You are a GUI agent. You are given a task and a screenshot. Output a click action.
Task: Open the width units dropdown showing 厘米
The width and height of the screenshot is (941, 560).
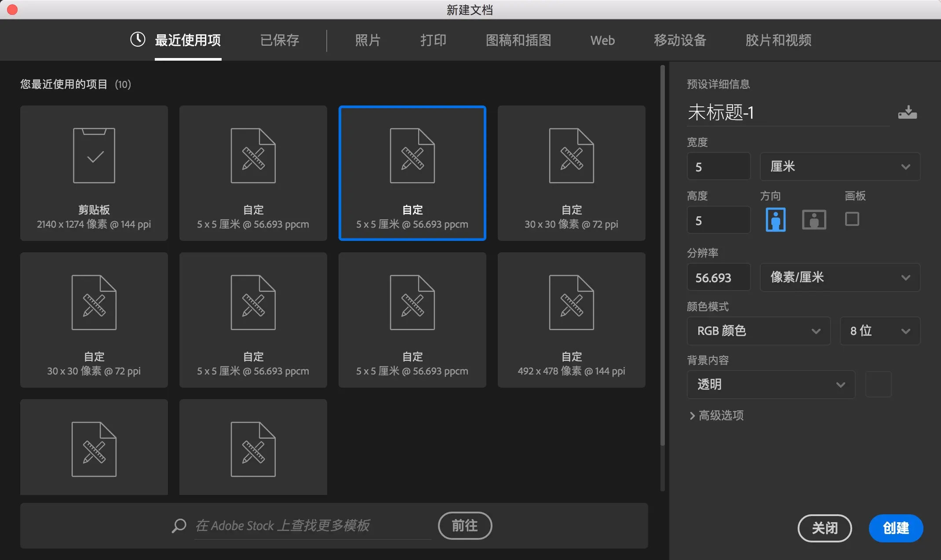coord(839,167)
